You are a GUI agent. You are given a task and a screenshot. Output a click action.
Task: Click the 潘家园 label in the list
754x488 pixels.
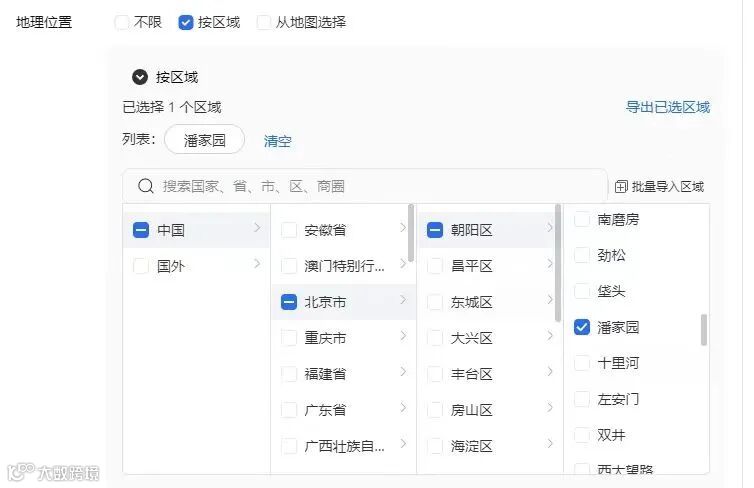[618, 327]
